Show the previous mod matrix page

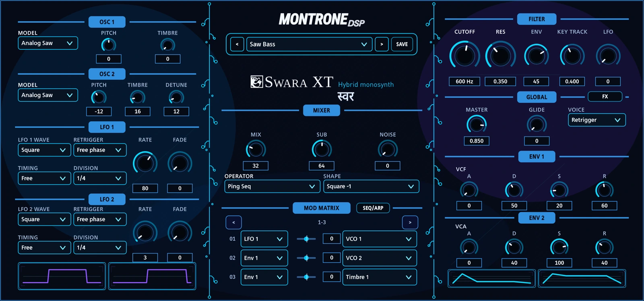233,222
